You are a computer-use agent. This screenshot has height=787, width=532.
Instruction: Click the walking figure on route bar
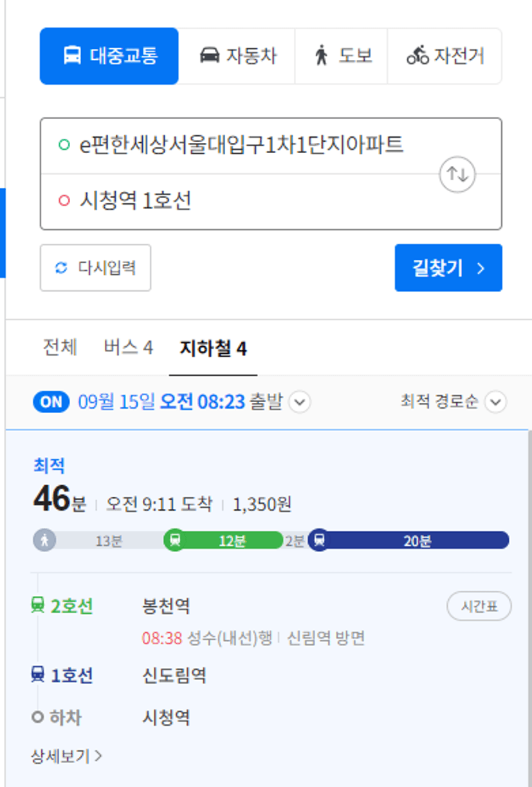(44, 541)
